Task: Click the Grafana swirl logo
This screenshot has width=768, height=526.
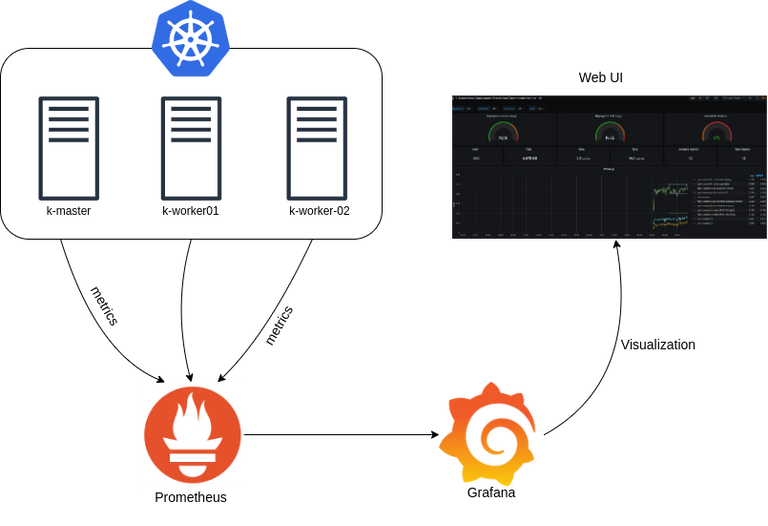Action: click(487, 434)
